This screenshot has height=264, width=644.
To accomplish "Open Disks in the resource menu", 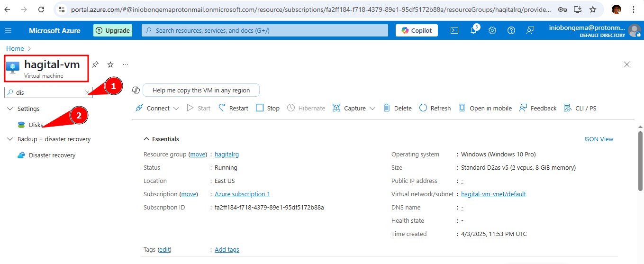I will 36,125.
